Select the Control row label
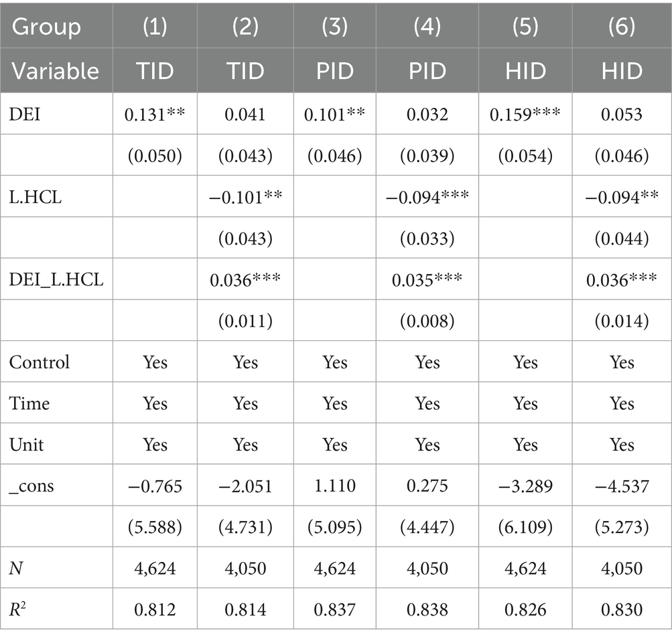 pyautogui.click(x=39, y=362)
